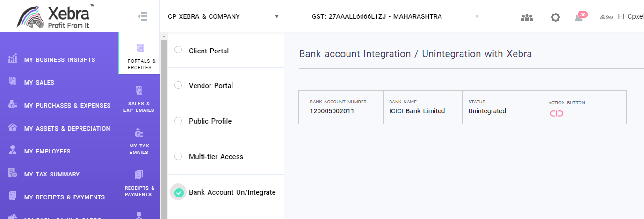Click the users group icon
Image resolution: width=644 pixels, height=219 pixels.
tap(527, 17)
